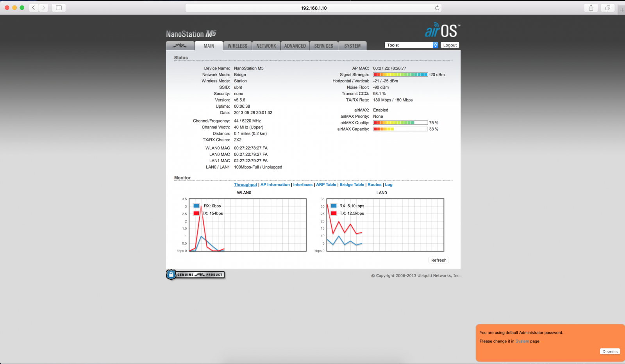Click the Distance value 0.1 miles (0.2 km)
The width and height of the screenshot is (625, 364).
pyautogui.click(x=250, y=133)
